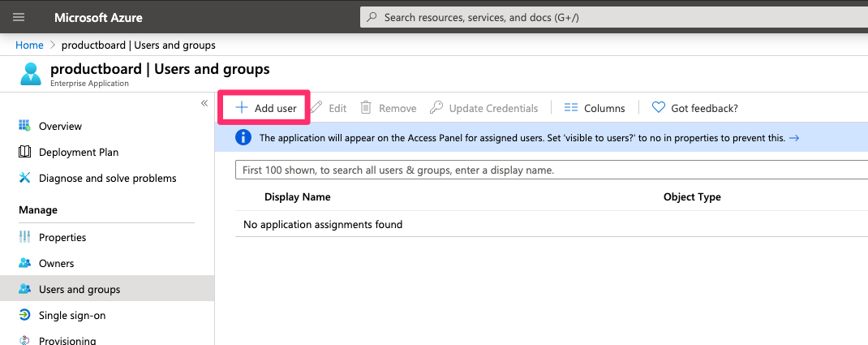This screenshot has width=868, height=345.
Task: Open Users and groups in sidebar
Action: pyautogui.click(x=79, y=290)
